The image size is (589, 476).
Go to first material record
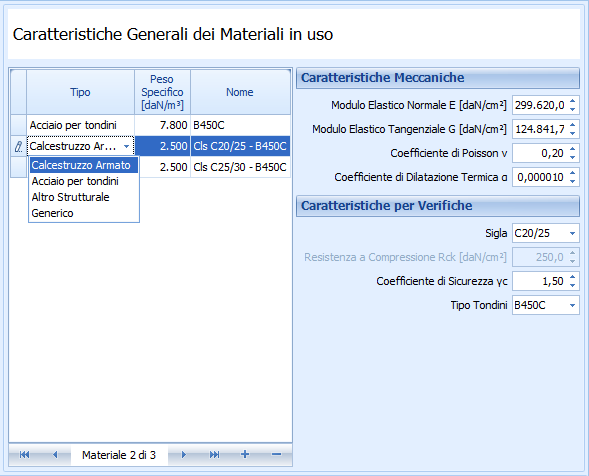tap(24, 455)
